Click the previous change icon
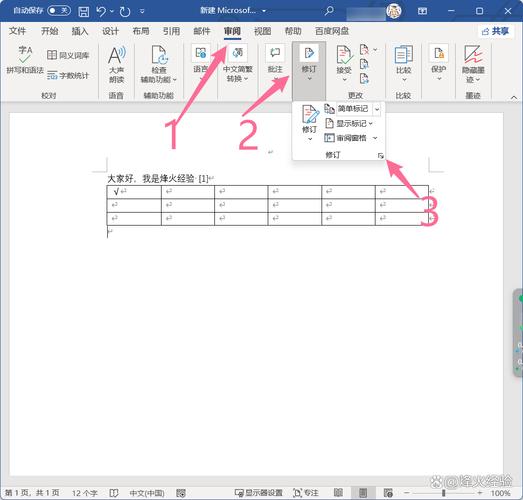Viewport: 523px width, 500px height. point(364,64)
